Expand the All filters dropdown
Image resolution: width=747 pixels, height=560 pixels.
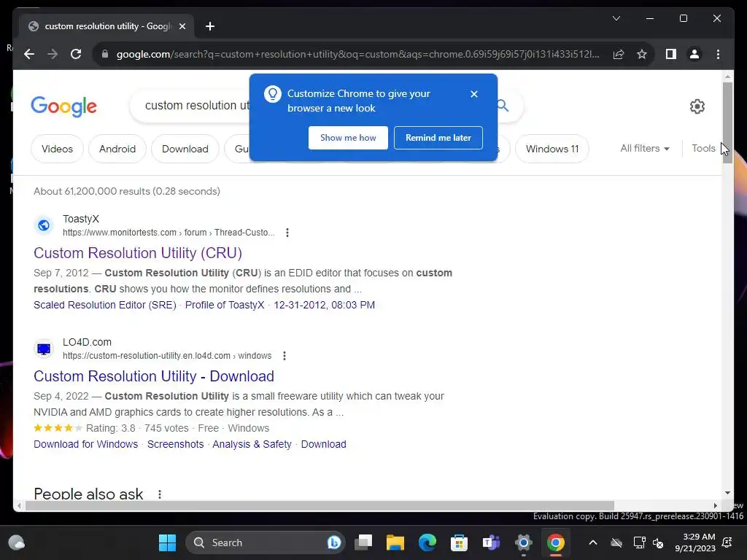645,149
